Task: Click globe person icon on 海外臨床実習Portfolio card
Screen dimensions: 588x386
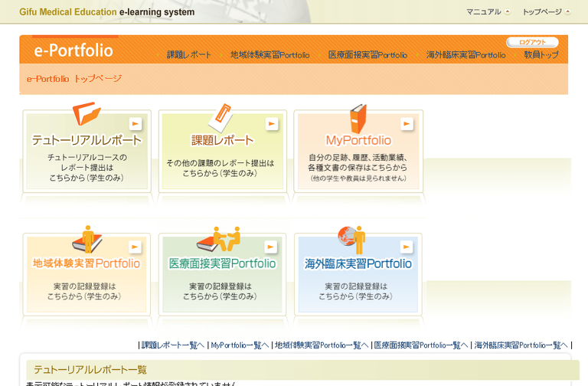Action: 351,239
